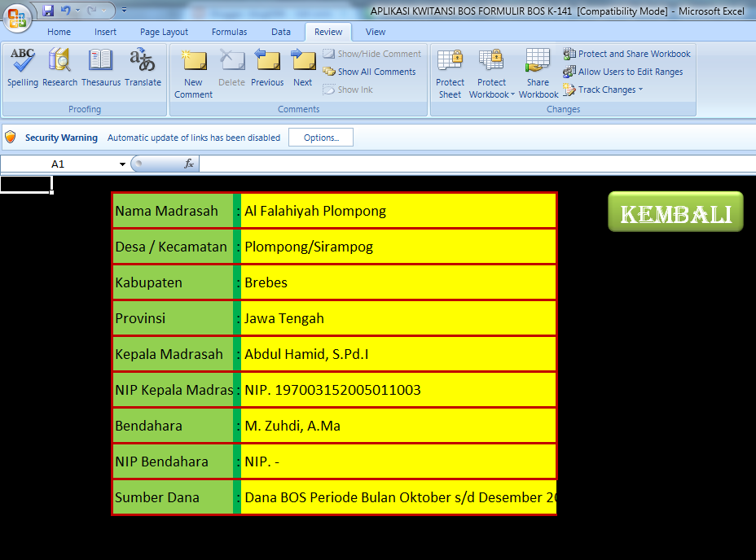Click the 'Kabupaten' label cell
This screenshot has height=560, width=756.
click(x=174, y=282)
